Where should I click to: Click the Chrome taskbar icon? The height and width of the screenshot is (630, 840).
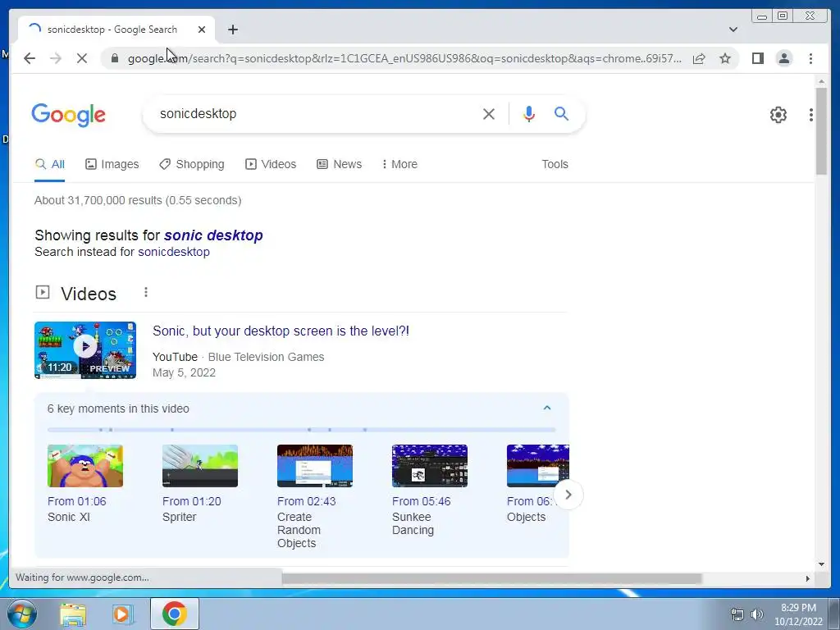(x=174, y=614)
